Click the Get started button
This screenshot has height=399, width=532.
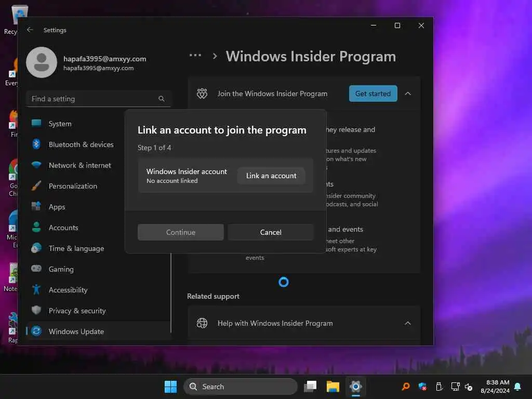373,94
